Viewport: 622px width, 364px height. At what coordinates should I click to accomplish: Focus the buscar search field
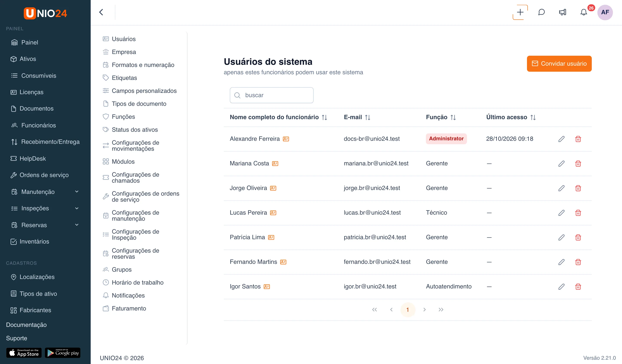click(271, 95)
